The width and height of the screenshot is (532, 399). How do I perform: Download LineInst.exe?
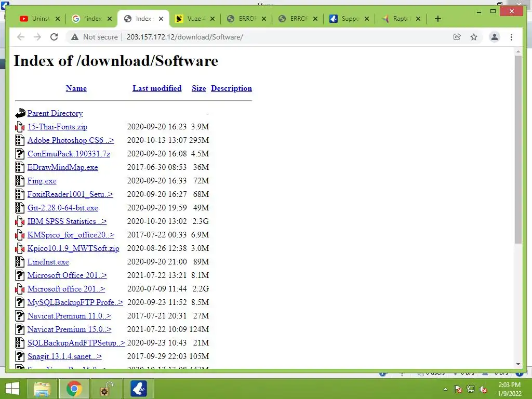point(48,262)
